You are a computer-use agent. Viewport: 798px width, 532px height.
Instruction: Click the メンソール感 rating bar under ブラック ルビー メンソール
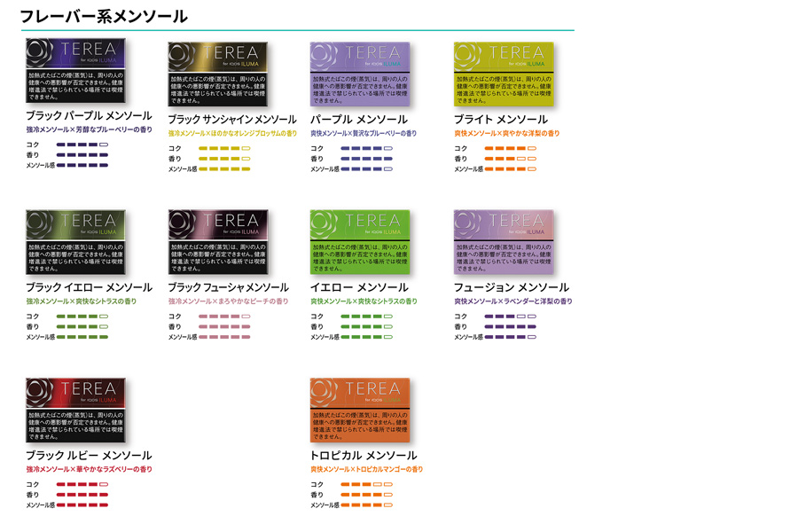pyautogui.click(x=82, y=505)
